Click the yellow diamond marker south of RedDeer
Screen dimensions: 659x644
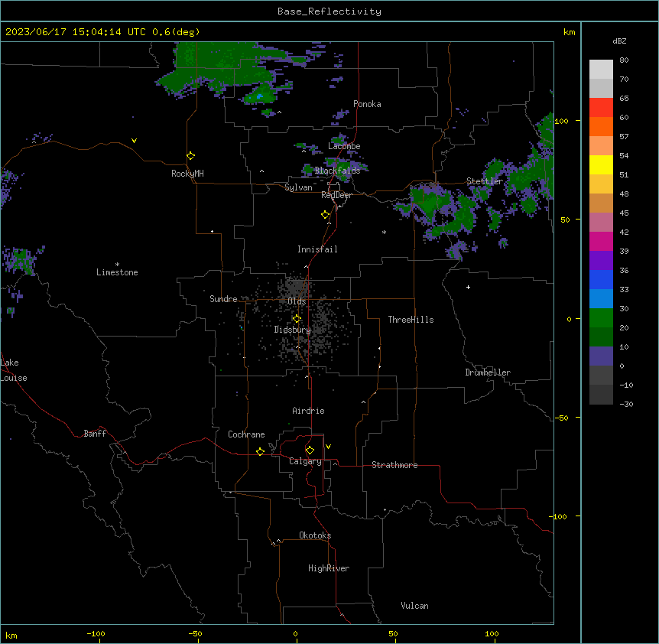click(326, 215)
